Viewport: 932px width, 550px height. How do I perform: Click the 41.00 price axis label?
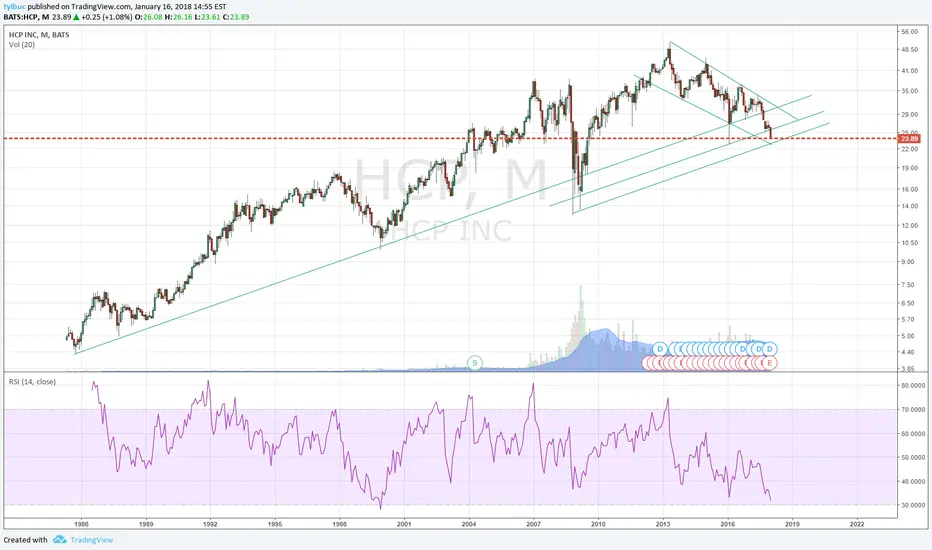pos(909,71)
